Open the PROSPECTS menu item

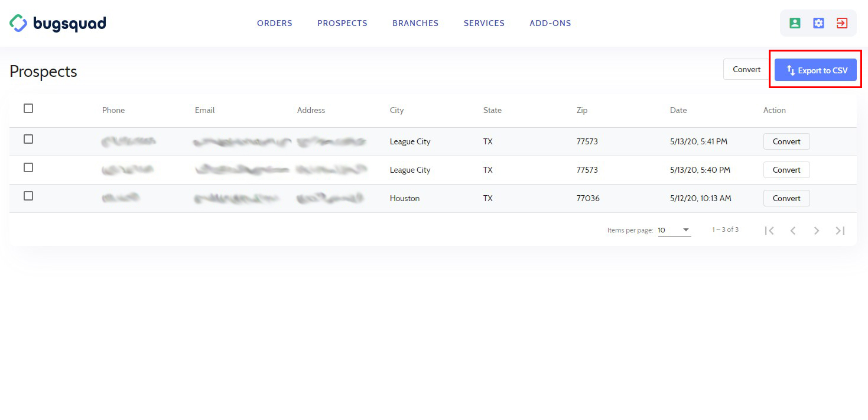342,23
